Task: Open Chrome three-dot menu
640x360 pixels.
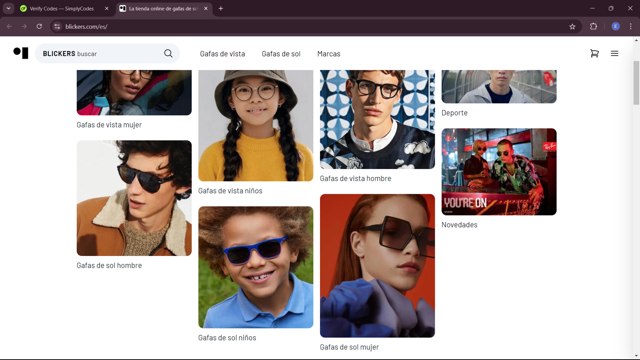Action: click(x=631, y=27)
